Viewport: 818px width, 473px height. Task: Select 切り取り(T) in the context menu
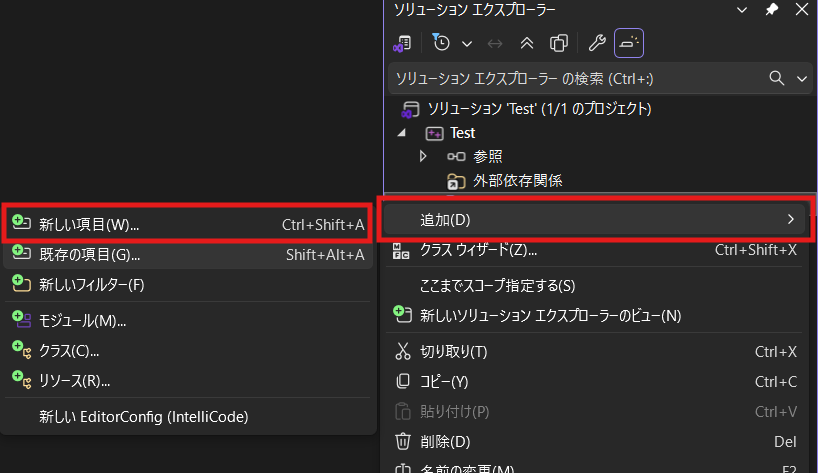click(x=453, y=351)
